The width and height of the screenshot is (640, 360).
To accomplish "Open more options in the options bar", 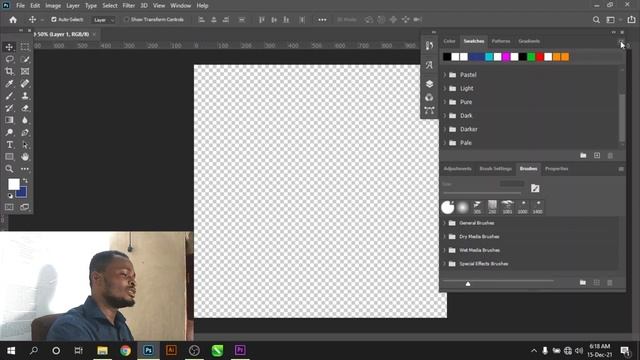I will point(322,20).
